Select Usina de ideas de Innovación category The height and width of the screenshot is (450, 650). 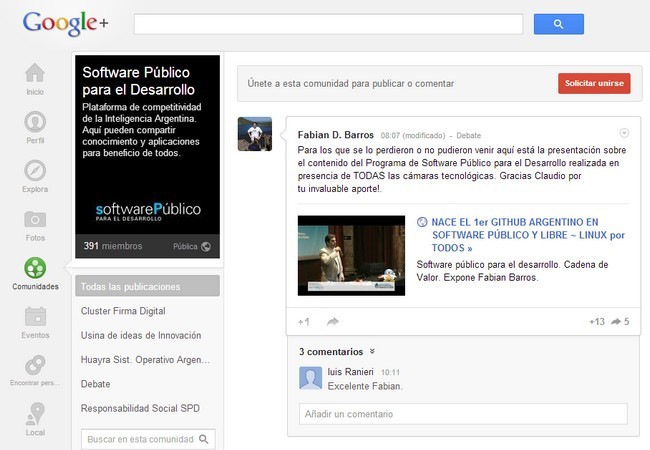141,335
